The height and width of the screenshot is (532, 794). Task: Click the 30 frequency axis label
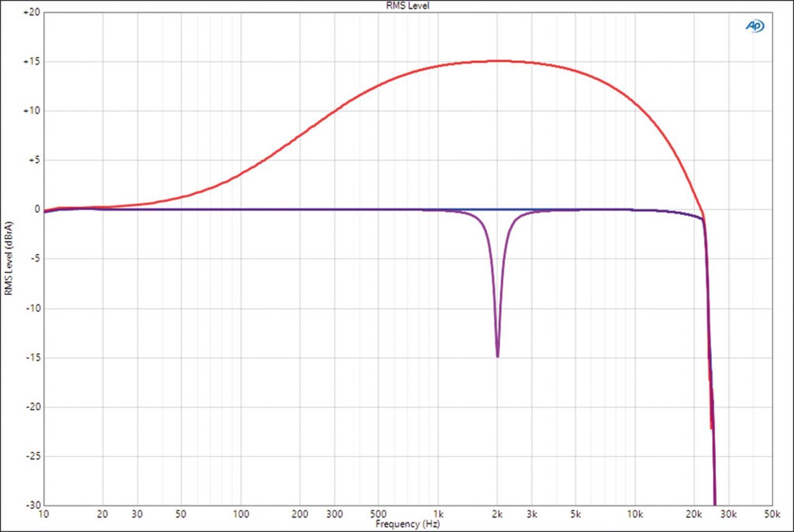point(137,514)
